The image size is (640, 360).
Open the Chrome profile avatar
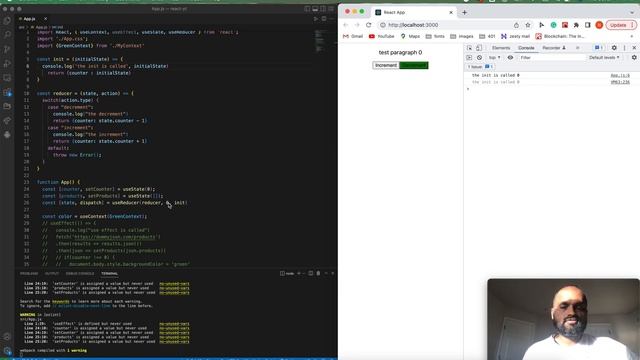tap(599, 25)
